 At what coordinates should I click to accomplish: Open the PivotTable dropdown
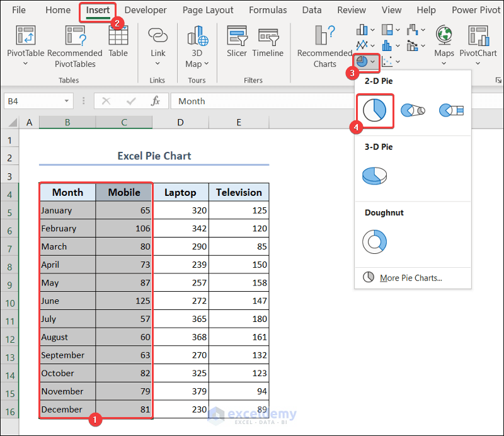tap(26, 63)
